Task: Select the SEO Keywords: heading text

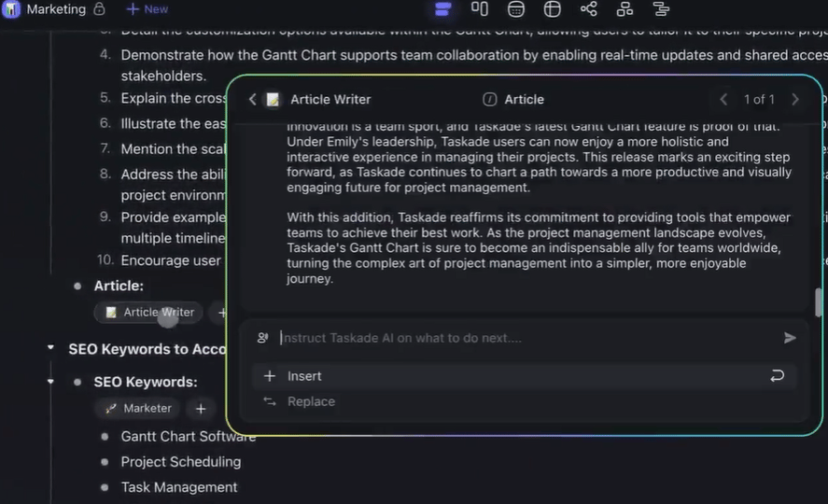Action: tap(146, 382)
